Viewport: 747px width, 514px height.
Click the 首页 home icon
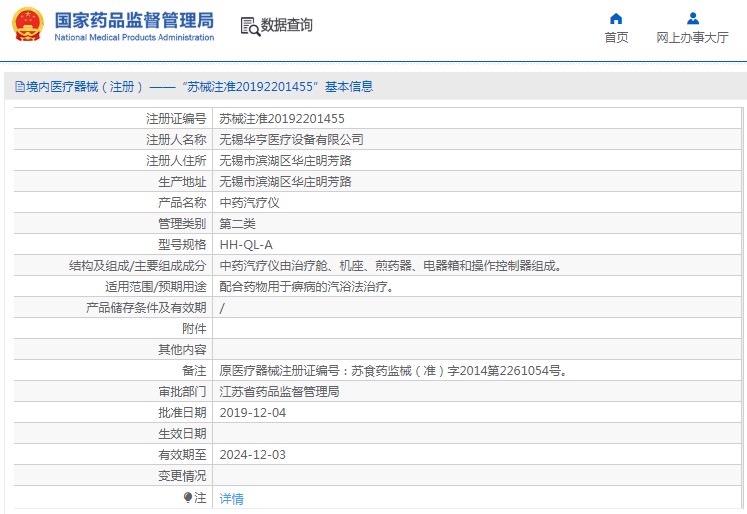click(x=616, y=19)
